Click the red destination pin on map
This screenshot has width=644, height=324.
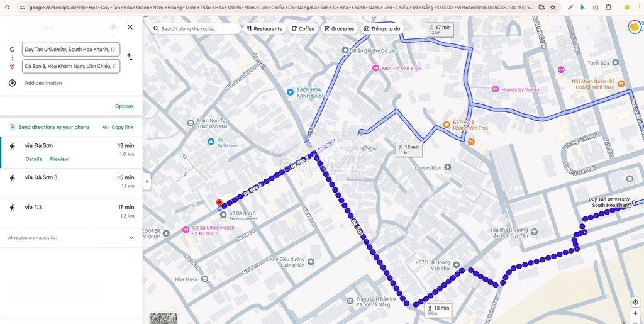219,203
